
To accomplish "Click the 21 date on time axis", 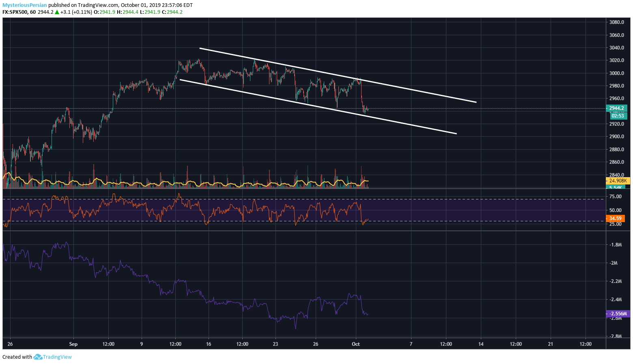I will [x=551, y=344].
